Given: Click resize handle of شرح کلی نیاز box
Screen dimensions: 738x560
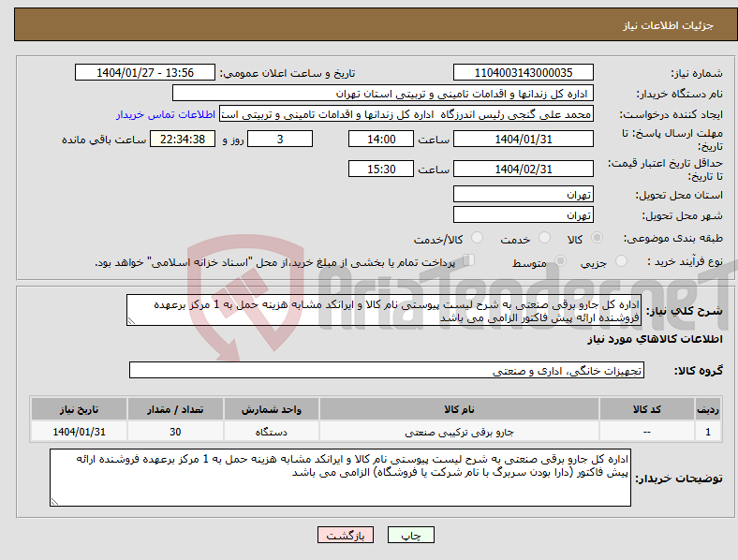Looking at the screenshot, I should (131, 321).
